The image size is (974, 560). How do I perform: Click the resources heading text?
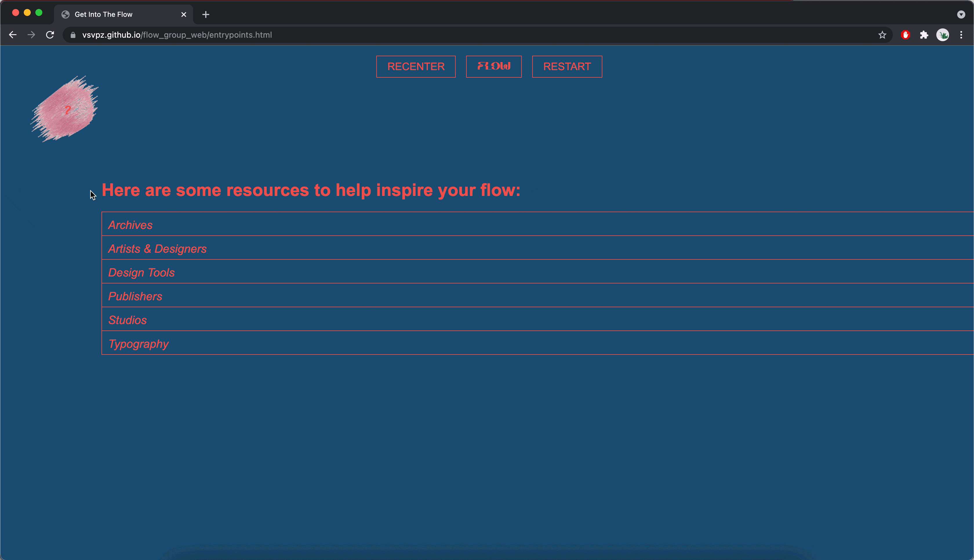(311, 190)
